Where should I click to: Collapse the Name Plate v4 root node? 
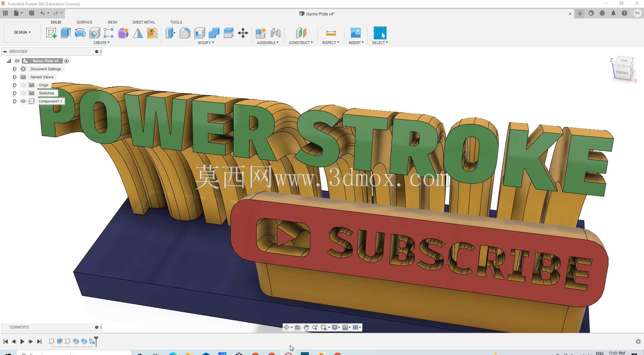(9, 61)
